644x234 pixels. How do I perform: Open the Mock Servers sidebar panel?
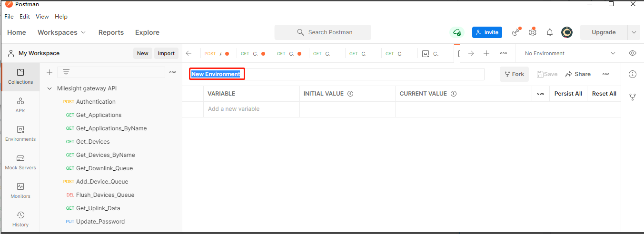tap(20, 162)
